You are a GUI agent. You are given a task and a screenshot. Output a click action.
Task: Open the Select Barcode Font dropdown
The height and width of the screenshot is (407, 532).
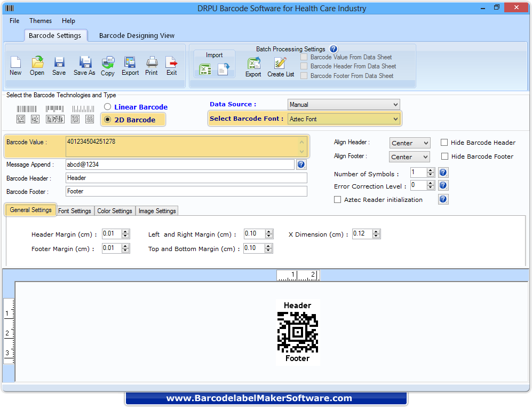344,119
